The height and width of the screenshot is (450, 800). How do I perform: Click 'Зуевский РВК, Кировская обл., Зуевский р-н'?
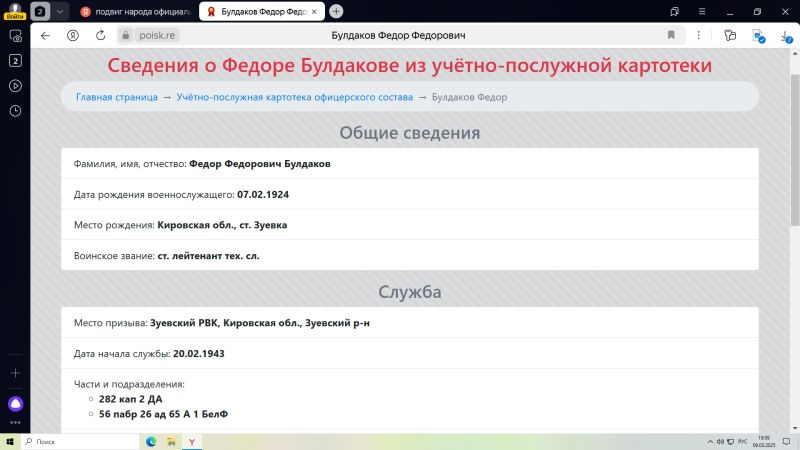point(260,323)
